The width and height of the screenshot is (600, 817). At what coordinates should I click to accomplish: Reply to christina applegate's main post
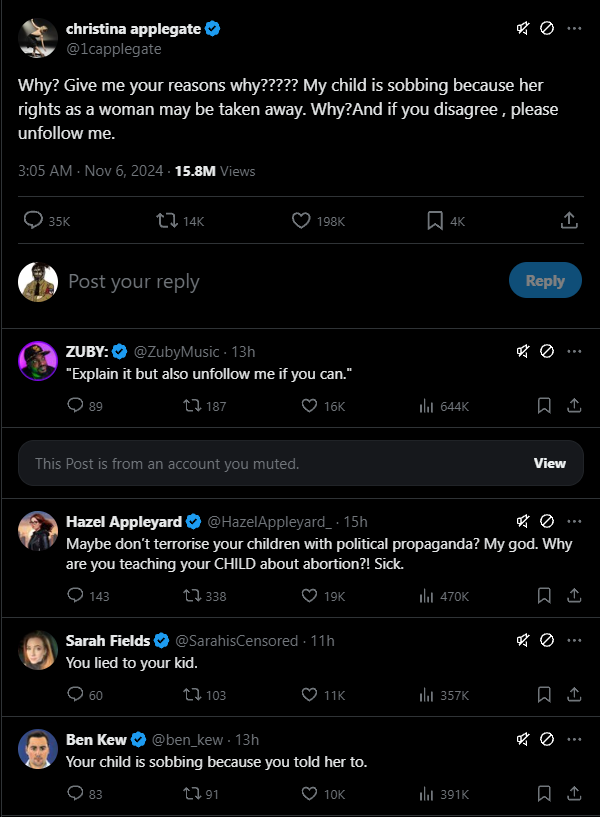(33, 221)
